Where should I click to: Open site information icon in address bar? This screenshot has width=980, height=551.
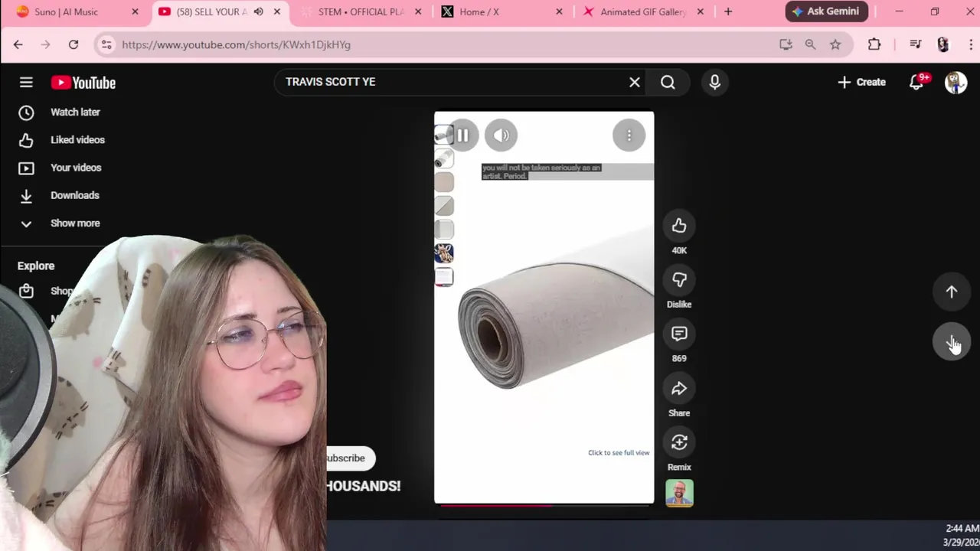[106, 44]
